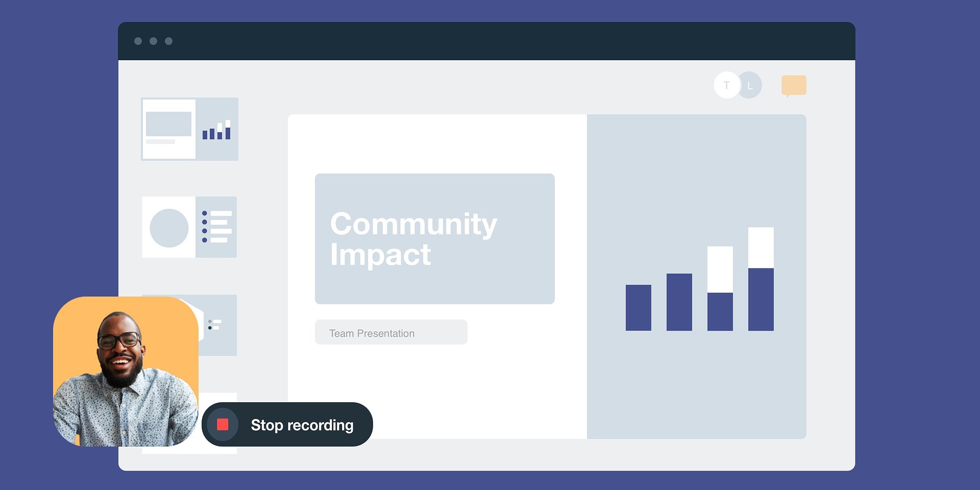Open the orange comment bubble icon
The image size is (980, 490).
(794, 86)
